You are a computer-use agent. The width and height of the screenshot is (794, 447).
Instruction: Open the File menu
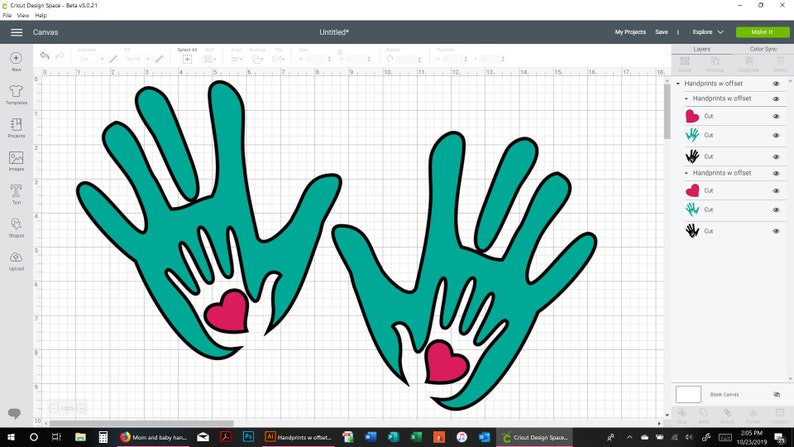click(x=7, y=16)
